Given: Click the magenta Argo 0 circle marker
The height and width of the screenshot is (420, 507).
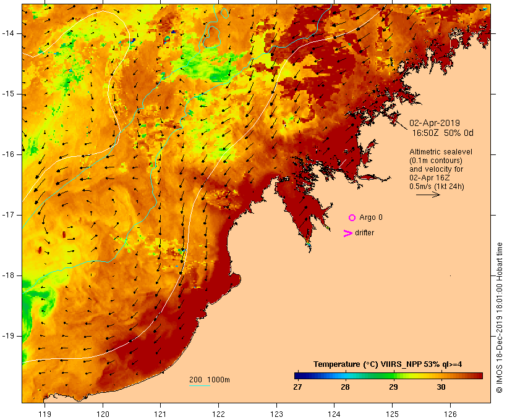Looking at the screenshot, I should tap(352, 218).
